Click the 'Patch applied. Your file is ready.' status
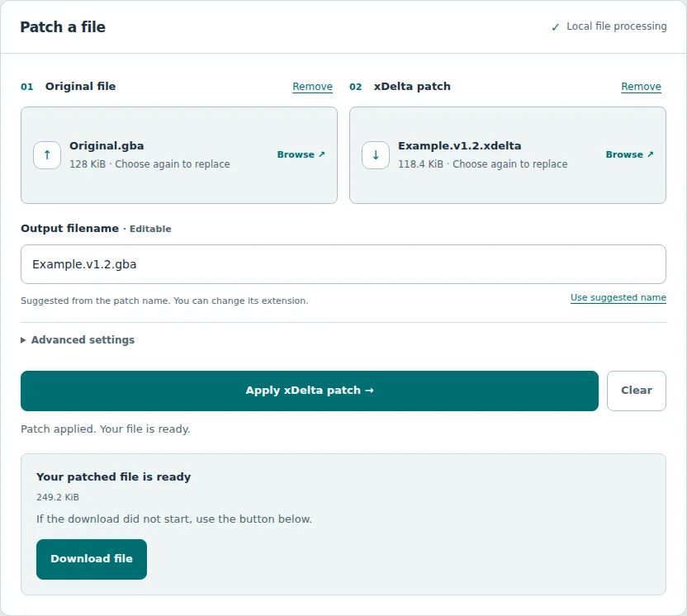The image size is (687, 616). tap(105, 429)
